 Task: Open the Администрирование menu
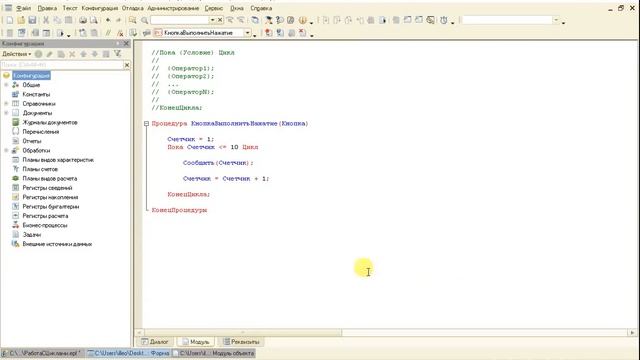[173, 8]
